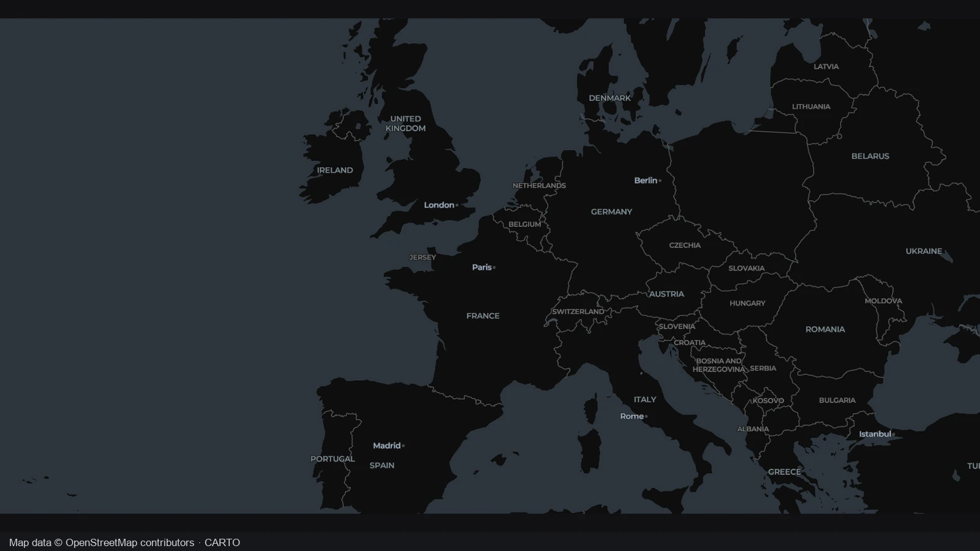Image resolution: width=980 pixels, height=551 pixels.
Task: Select the SWITZERLAND country label
Action: 578,312
